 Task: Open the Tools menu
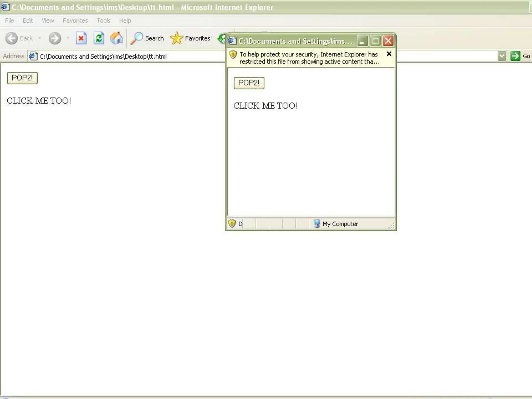103,21
